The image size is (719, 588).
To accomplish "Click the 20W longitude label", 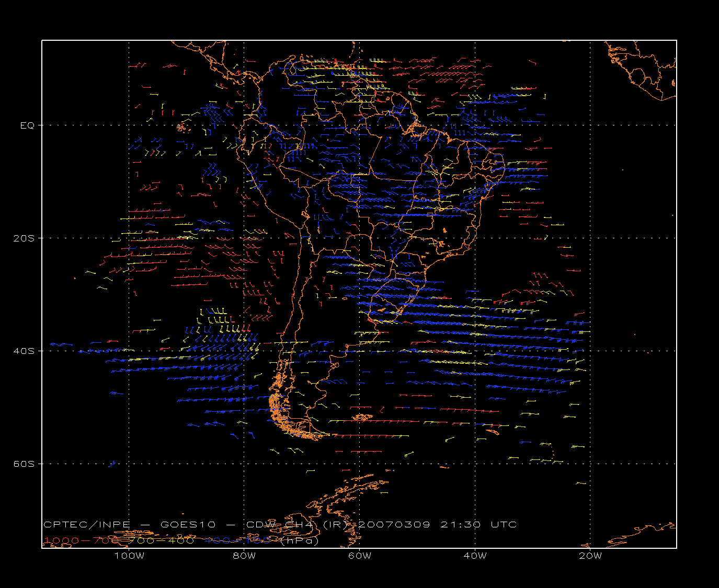I will click(x=590, y=556).
